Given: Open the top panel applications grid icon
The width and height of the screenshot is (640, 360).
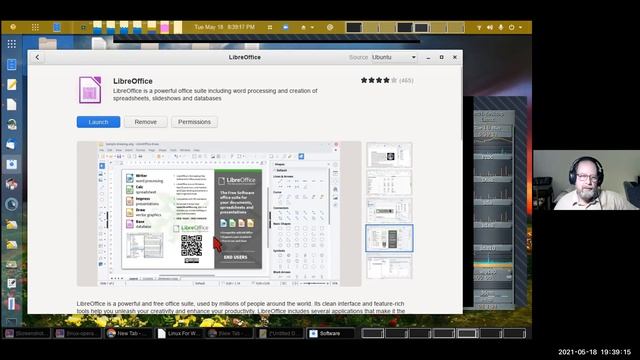Looking at the screenshot, I should 36,27.
